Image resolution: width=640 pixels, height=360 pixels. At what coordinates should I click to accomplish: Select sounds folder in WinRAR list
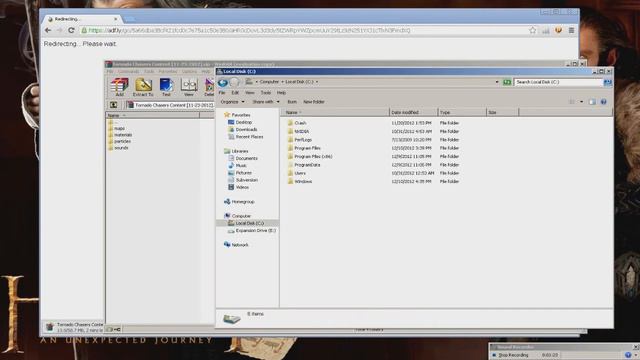click(118, 148)
